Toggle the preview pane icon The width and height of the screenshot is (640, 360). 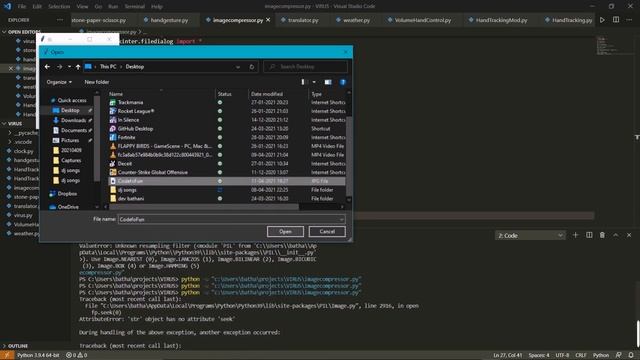click(328, 82)
